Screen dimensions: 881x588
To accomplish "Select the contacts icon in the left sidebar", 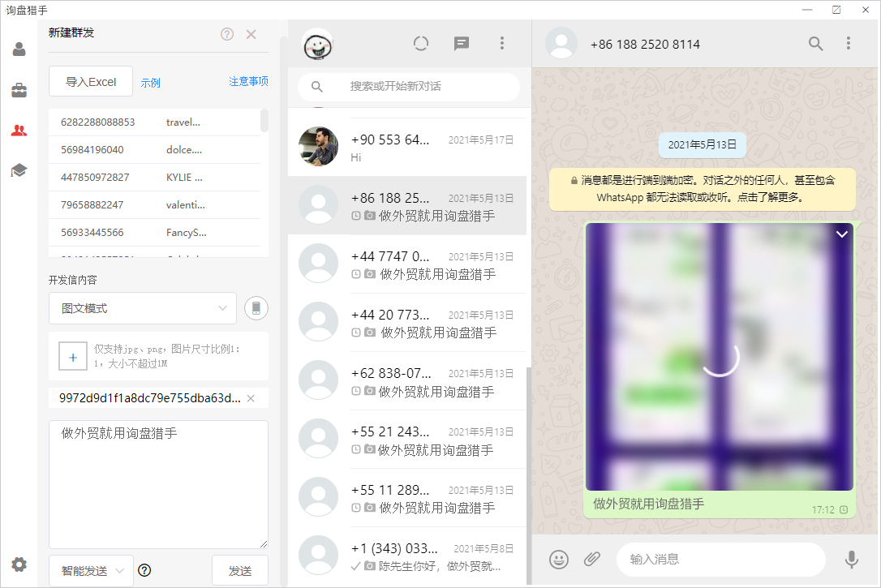I will click(x=19, y=47).
